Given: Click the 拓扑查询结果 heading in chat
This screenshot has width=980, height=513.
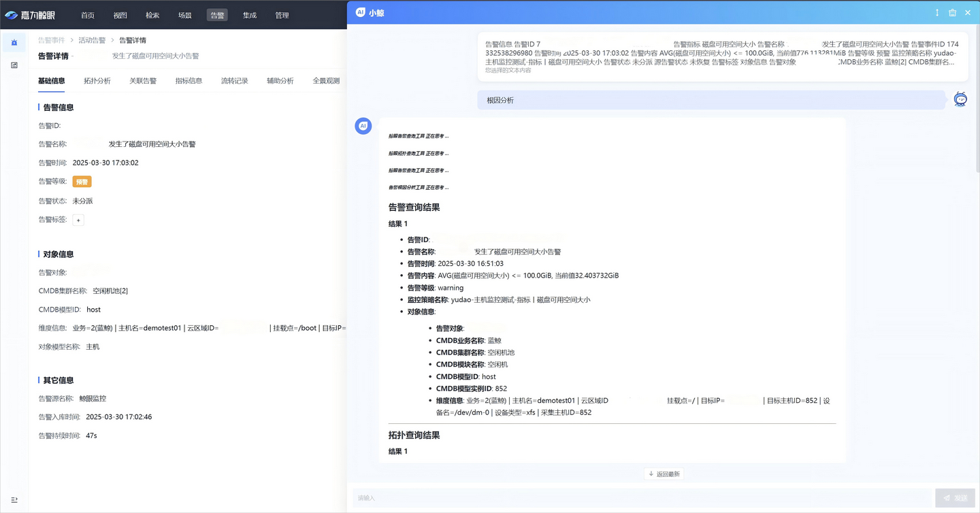Looking at the screenshot, I should point(414,435).
